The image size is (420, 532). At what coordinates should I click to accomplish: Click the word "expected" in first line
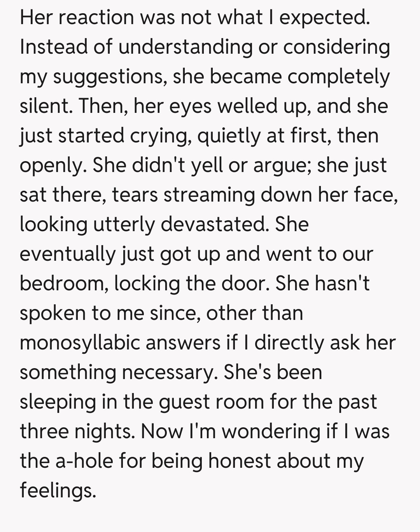(x=324, y=18)
